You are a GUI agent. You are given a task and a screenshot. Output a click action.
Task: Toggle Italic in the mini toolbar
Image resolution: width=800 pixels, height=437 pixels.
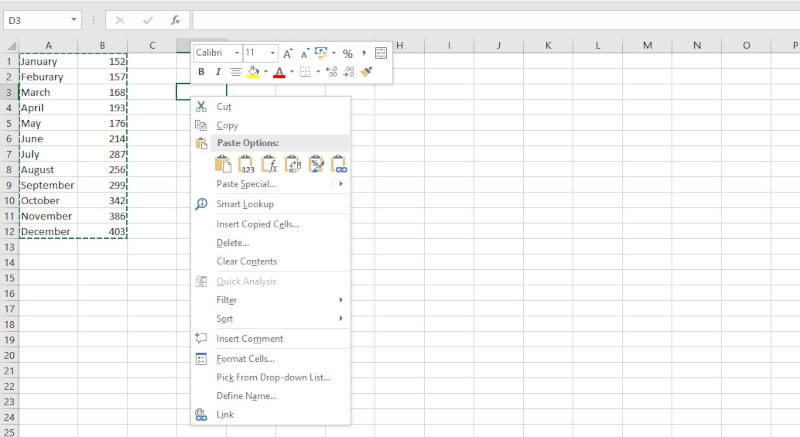(217, 72)
